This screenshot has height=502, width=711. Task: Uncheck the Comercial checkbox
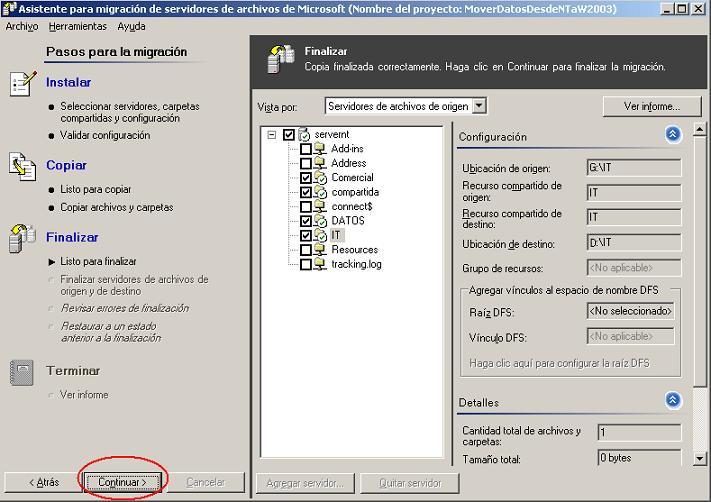(306, 178)
